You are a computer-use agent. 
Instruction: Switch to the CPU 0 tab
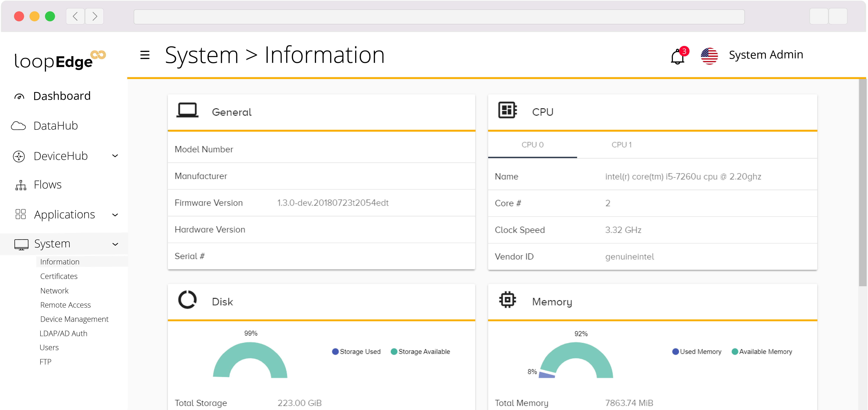[532, 145]
